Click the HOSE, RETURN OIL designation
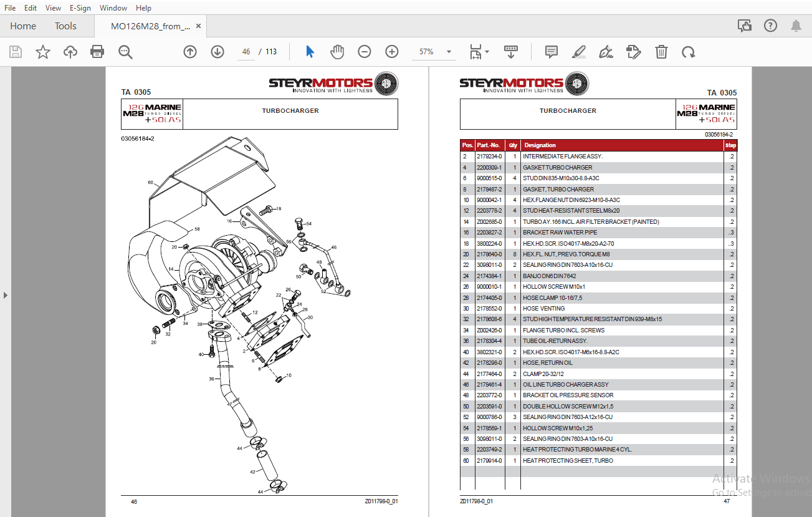Image resolution: width=812 pixels, height=517 pixels. pos(548,363)
